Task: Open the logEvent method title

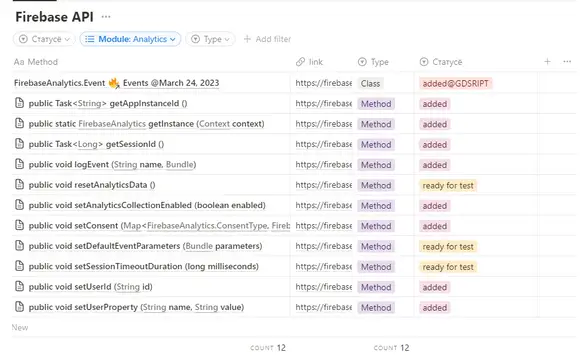Action: click(x=112, y=165)
